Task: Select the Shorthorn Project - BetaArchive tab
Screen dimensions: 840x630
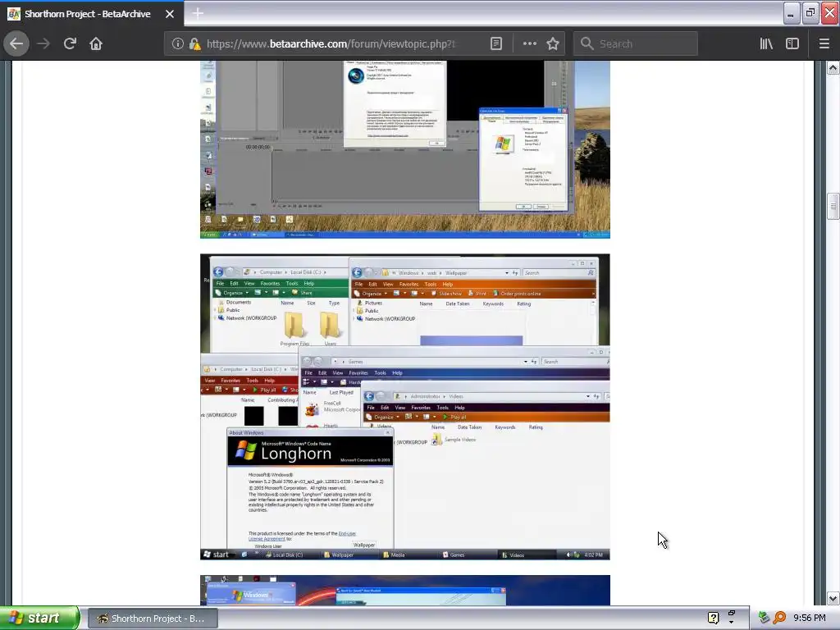Action: point(92,14)
